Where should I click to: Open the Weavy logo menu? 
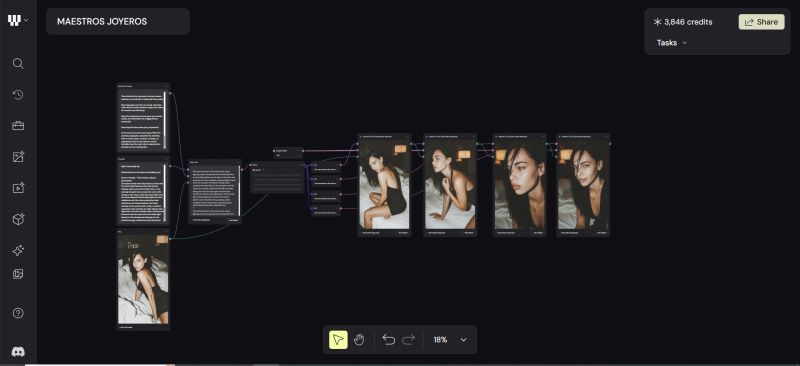click(14, 21)
